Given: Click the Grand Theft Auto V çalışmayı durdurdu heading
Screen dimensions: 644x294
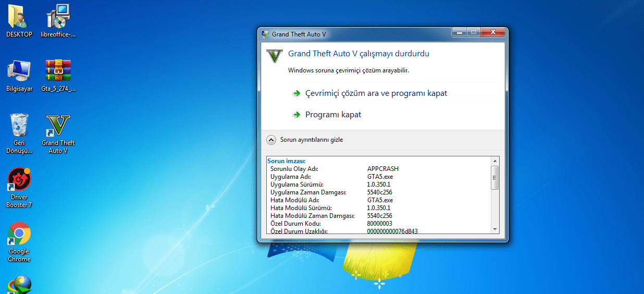Looking at the screenshot, I should [x=359, y=54].
